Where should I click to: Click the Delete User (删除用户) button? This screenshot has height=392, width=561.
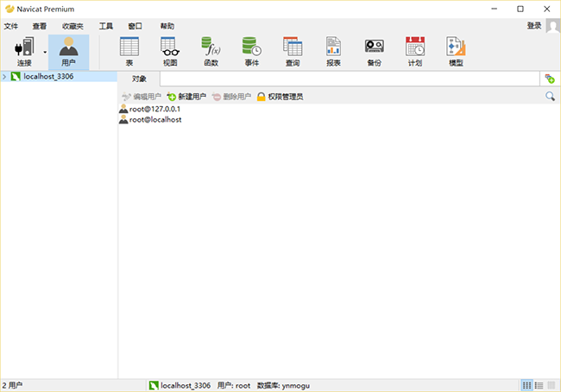tap(231, 97)
